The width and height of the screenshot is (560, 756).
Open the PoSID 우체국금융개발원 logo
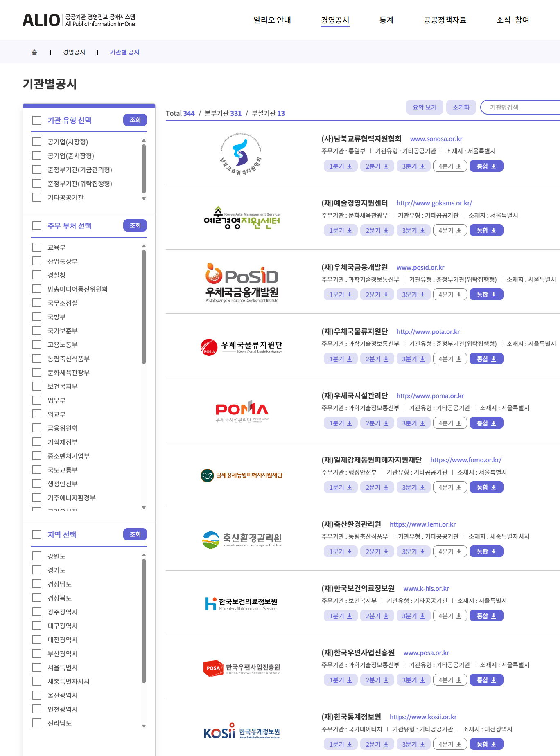pyautogui.click(x=242, y=283)
